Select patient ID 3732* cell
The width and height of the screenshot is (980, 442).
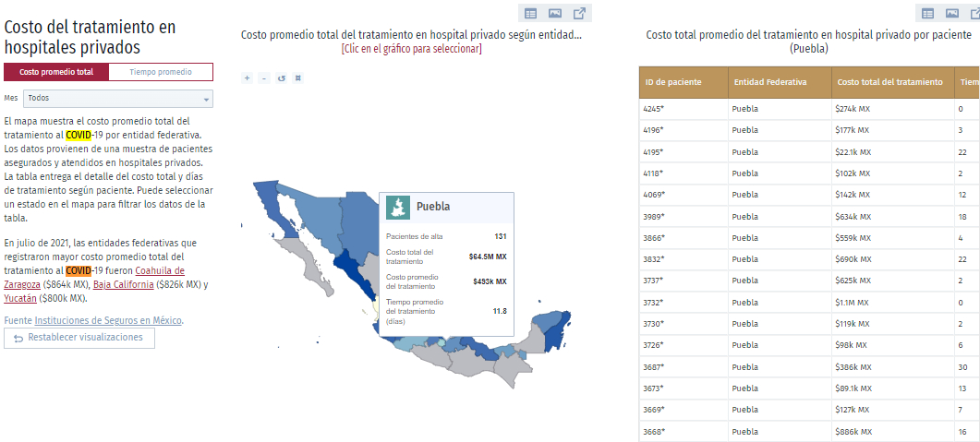click(x=684, y=302)
